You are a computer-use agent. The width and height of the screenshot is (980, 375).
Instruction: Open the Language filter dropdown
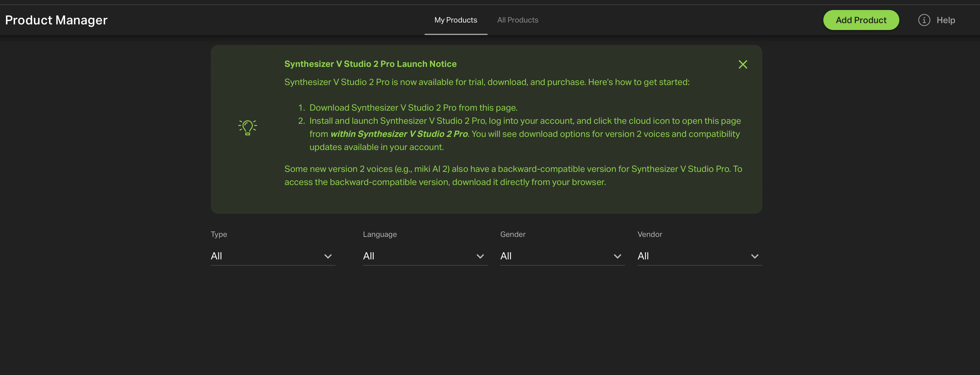425,256
